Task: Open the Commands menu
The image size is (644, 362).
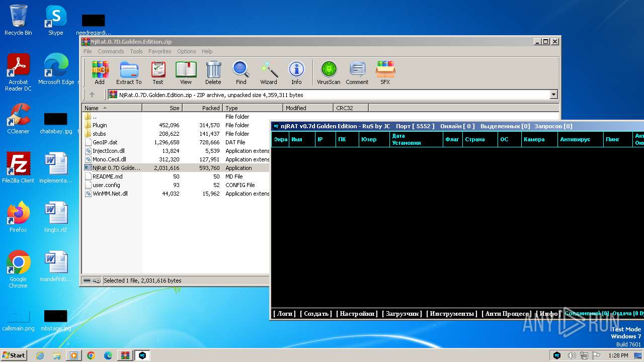Action: [x=111, y=51]
